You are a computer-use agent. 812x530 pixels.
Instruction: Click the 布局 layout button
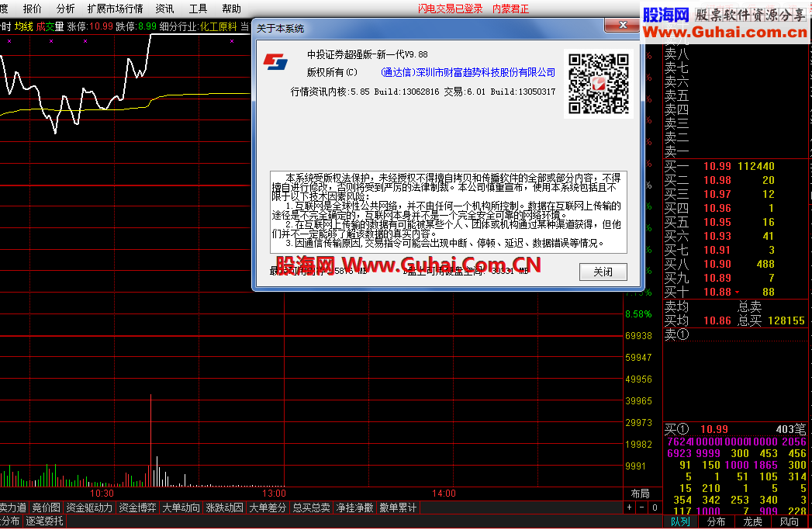click(x=640, y=494)
